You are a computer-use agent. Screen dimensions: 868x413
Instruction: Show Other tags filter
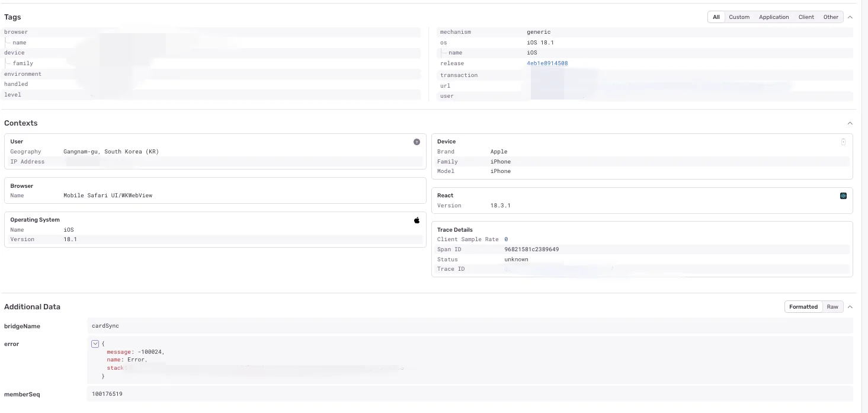(x=831, y=17)
